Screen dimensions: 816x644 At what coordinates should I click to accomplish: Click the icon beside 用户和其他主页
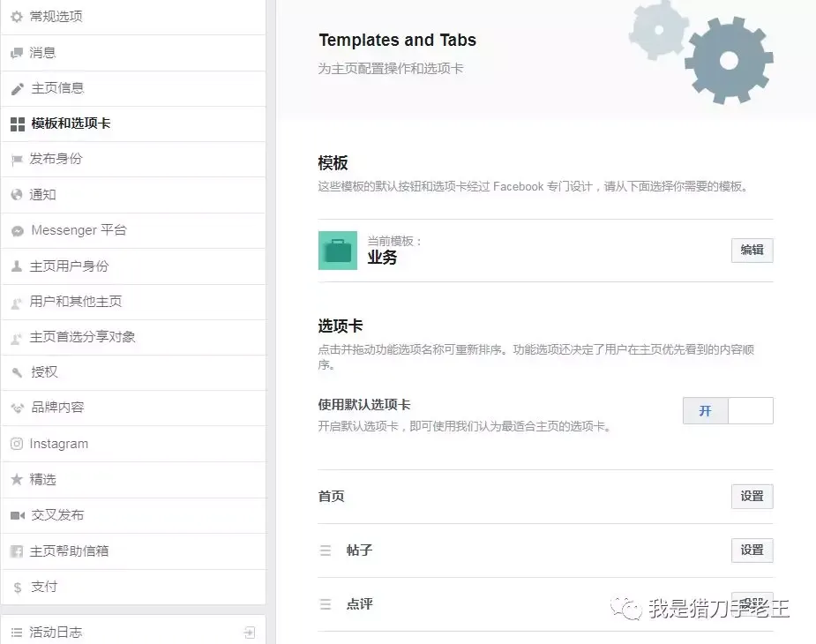(17, 302)
